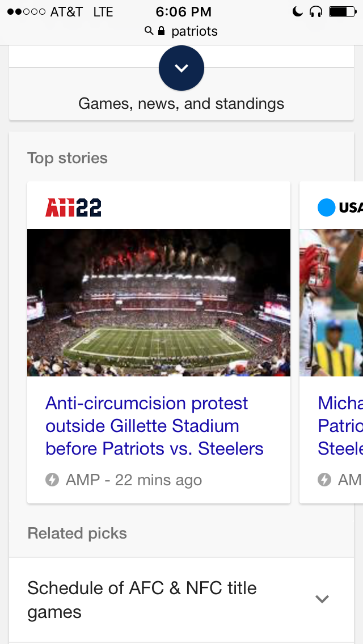Tap the battery indicator icon
This screenshot has width=363, height=644.
pyautogui.click(x=341, y=11)
